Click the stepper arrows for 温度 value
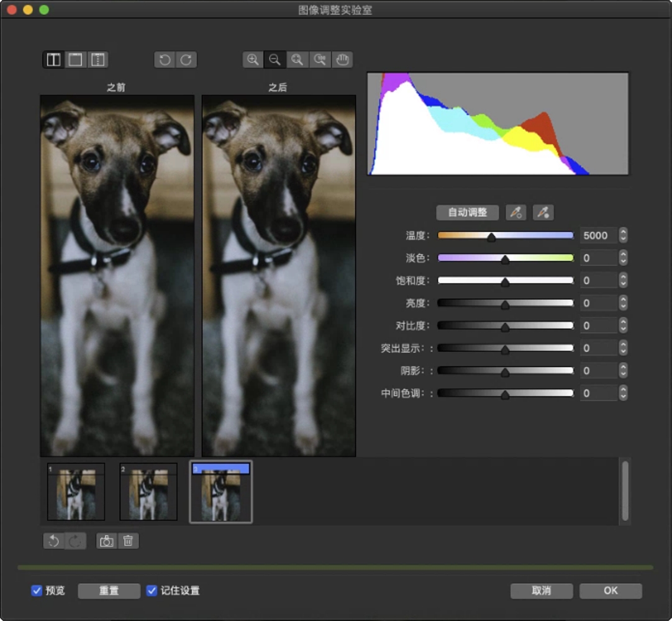Screen dimensions: 672x621 pos(623,235)
